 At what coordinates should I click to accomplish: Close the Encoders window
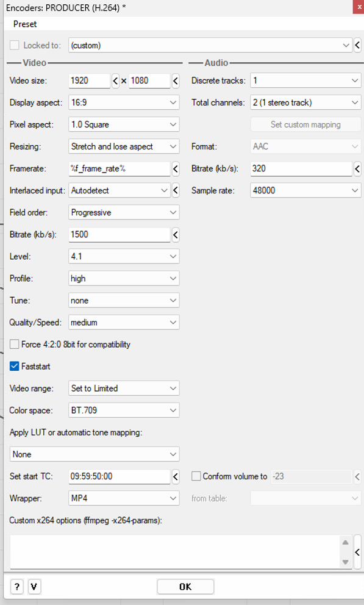tap(359, 7)
